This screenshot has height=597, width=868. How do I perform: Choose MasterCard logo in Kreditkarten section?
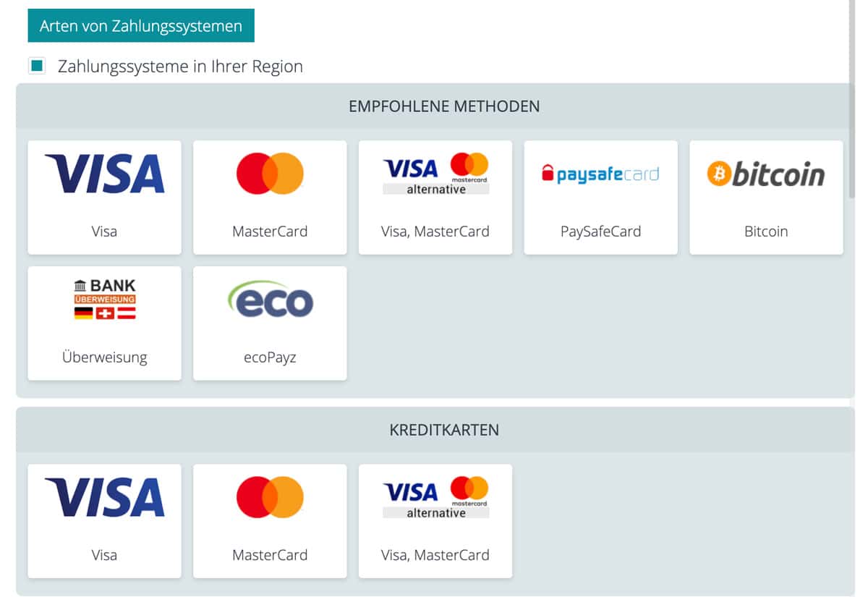pos(270,496)
